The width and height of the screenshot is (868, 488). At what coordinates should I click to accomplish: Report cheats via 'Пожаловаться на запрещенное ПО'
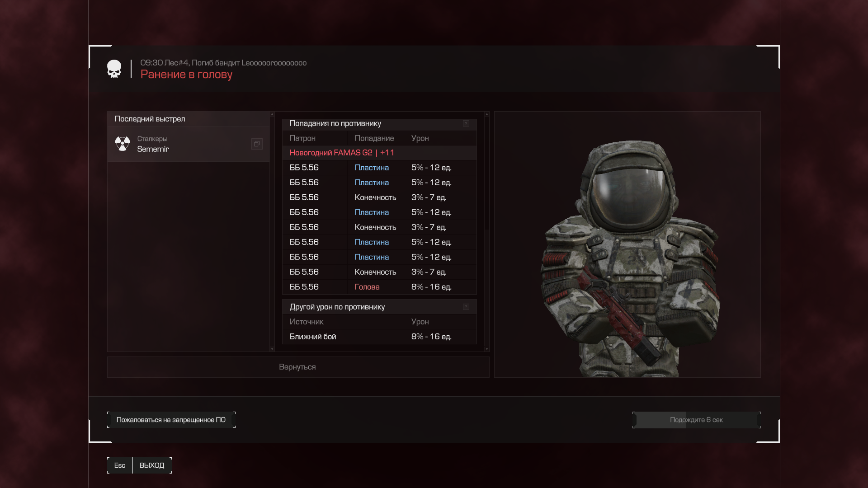[171, 420]
